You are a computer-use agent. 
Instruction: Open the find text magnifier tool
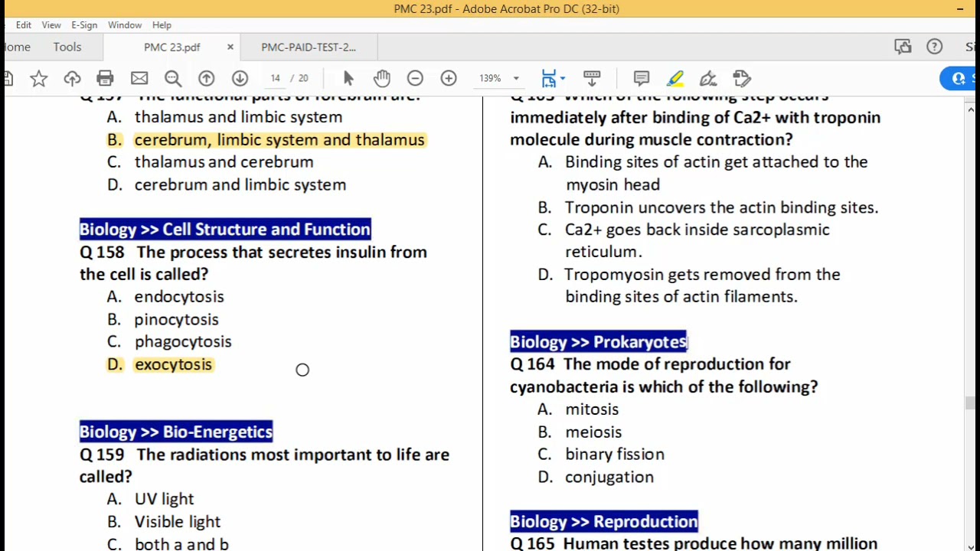[x=173, y=78]
